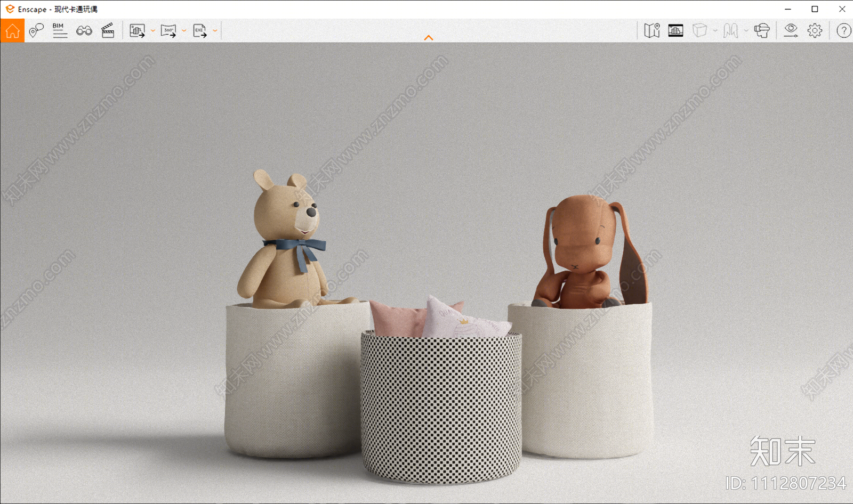Expand the 360 panorama dropdown arrow
The image size is (853, 504).
coord(184,31)
